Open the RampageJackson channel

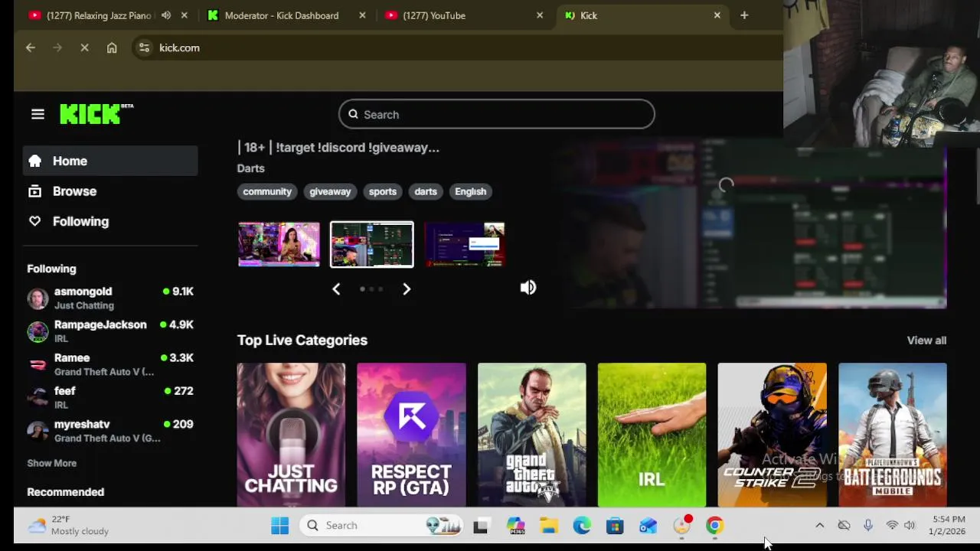click(110, 331)
